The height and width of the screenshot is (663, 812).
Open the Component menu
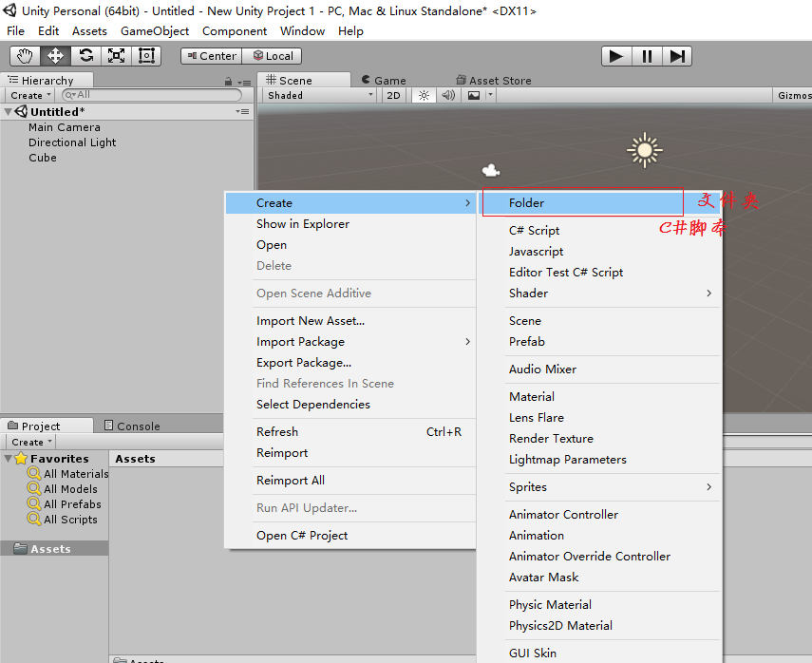click(x=235, y=31)
